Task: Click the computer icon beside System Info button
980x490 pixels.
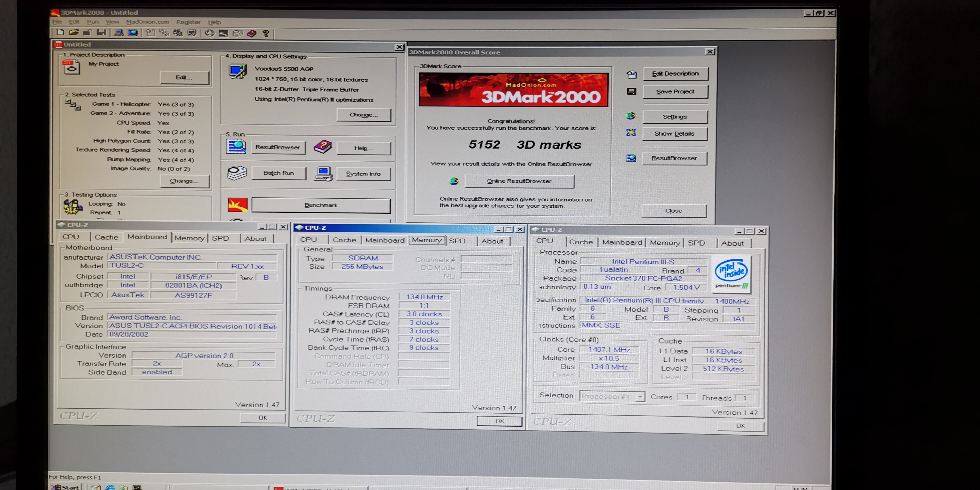Action: pyautogui.click(x=323, y=174)
